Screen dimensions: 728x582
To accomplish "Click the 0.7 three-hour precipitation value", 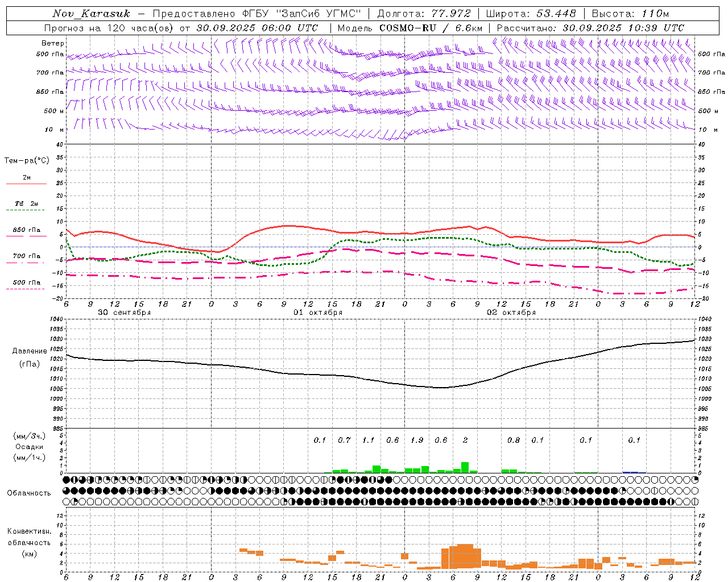I will coord(344,440).
